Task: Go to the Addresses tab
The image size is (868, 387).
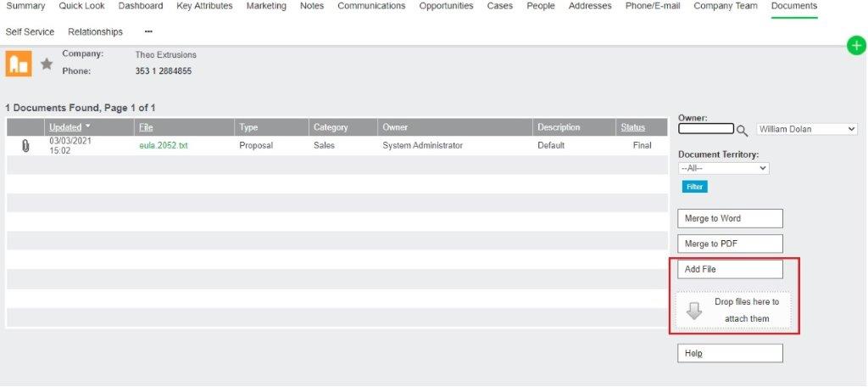Action: 590,6
